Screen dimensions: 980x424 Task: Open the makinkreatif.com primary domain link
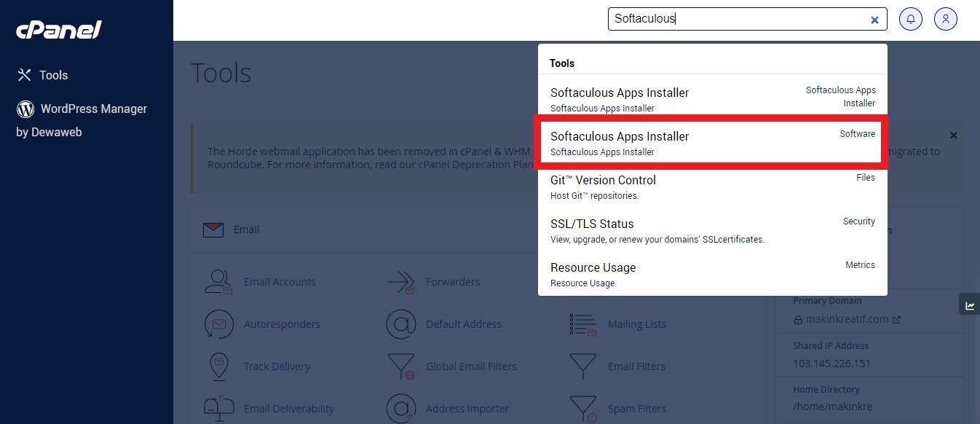847,319
